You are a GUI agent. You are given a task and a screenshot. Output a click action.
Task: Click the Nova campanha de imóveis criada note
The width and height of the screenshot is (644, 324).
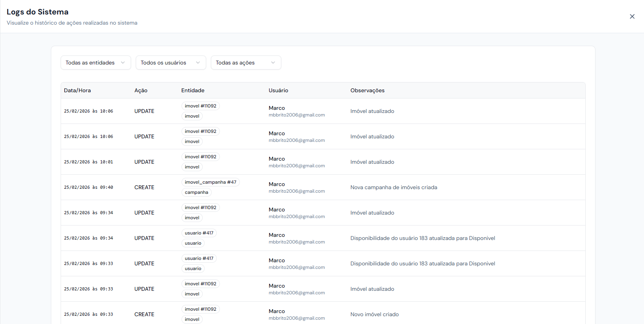[x=394, y=187]
